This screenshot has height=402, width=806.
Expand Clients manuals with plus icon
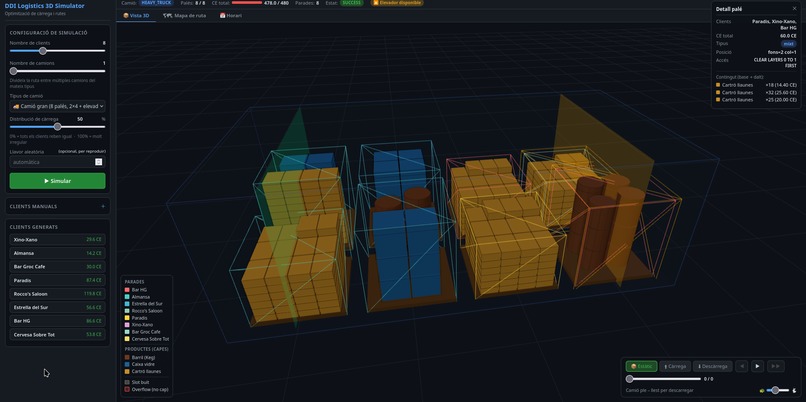coord(103,206)
